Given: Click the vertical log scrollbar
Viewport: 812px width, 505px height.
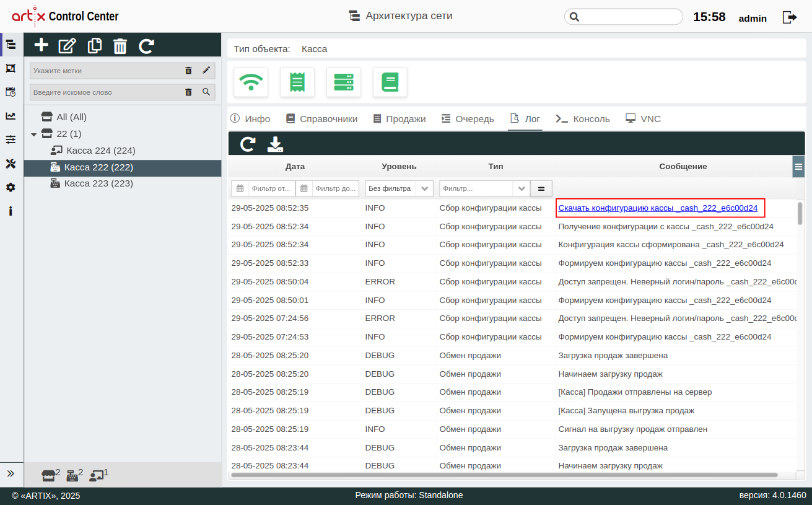Looking at the screenshot, I should pos(800,213).
